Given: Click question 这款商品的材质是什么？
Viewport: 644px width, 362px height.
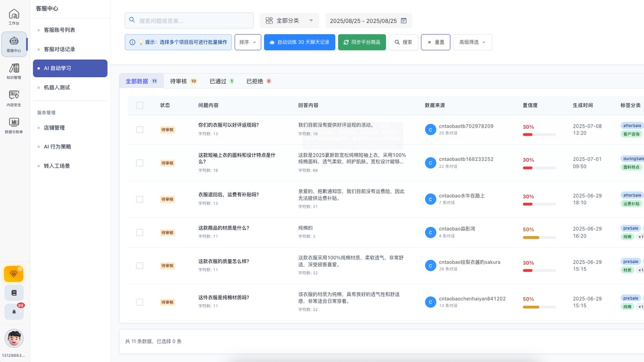Looking at the screenshot, I should 223,228.
